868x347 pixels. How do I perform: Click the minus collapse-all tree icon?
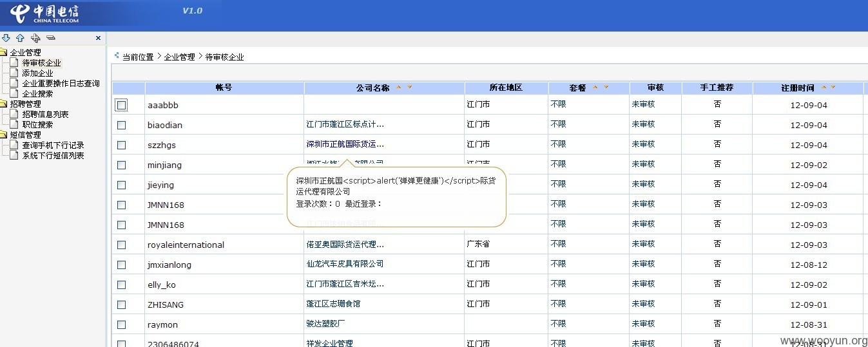51,38
